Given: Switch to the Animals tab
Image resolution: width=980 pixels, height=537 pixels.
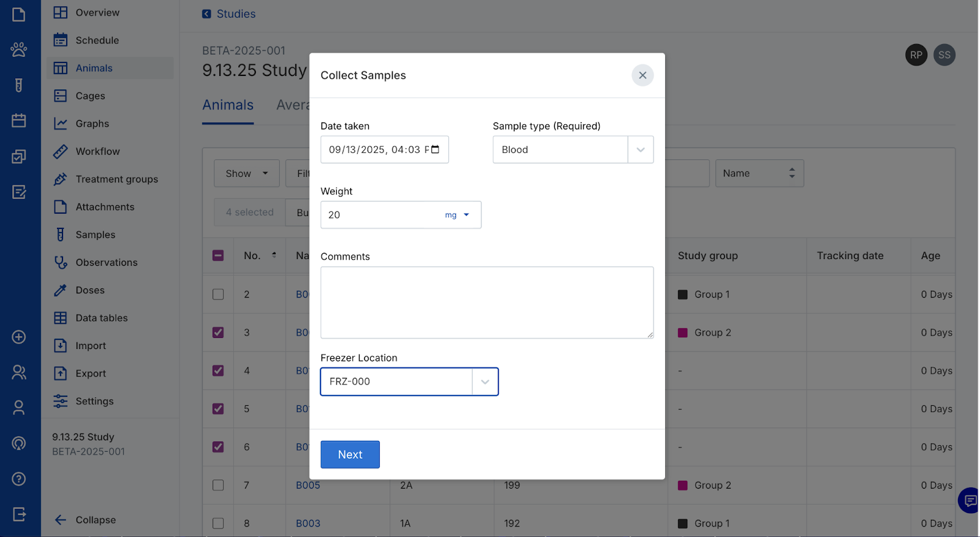Looking at the screenshot, I should (228, 105).
